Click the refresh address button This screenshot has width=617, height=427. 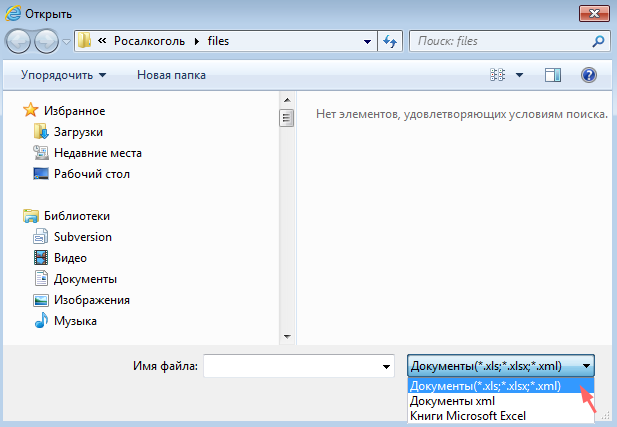[x=390, y=42]
